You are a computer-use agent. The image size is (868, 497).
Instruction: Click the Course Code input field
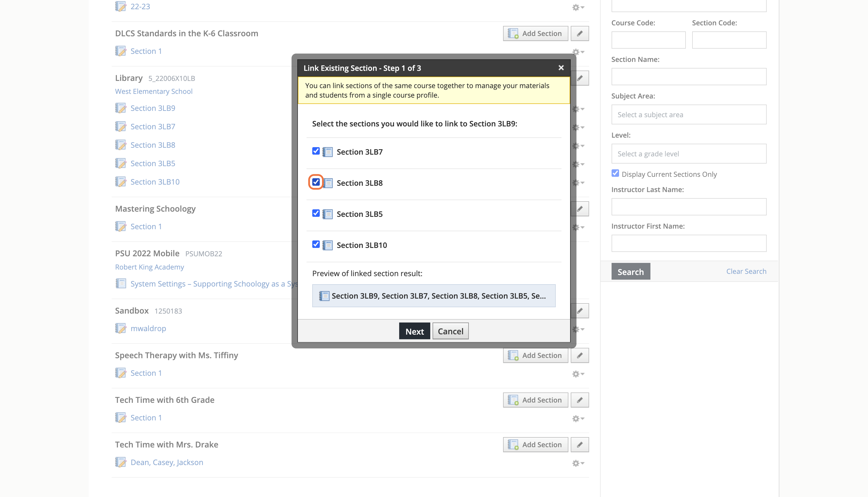648,40
